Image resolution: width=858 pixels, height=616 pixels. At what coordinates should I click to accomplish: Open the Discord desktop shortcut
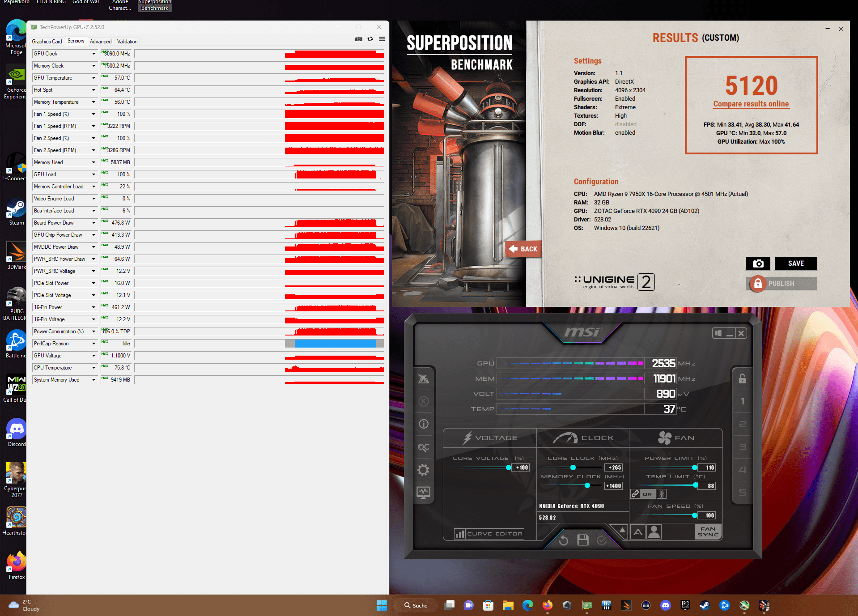tap(16, 433)
